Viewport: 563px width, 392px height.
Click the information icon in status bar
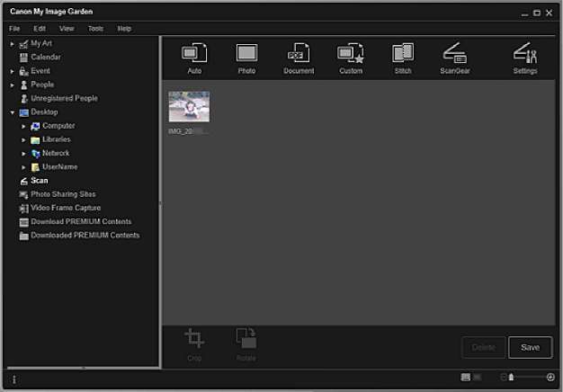click(x=13, y=380)
